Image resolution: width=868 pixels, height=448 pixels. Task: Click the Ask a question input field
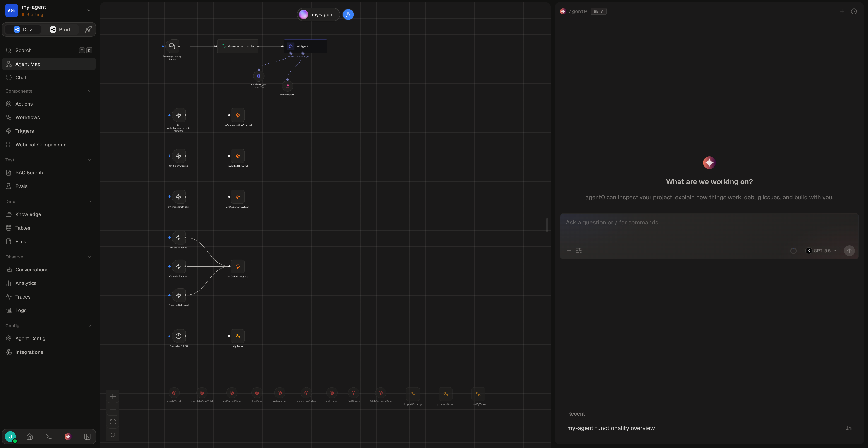(709, 223)
